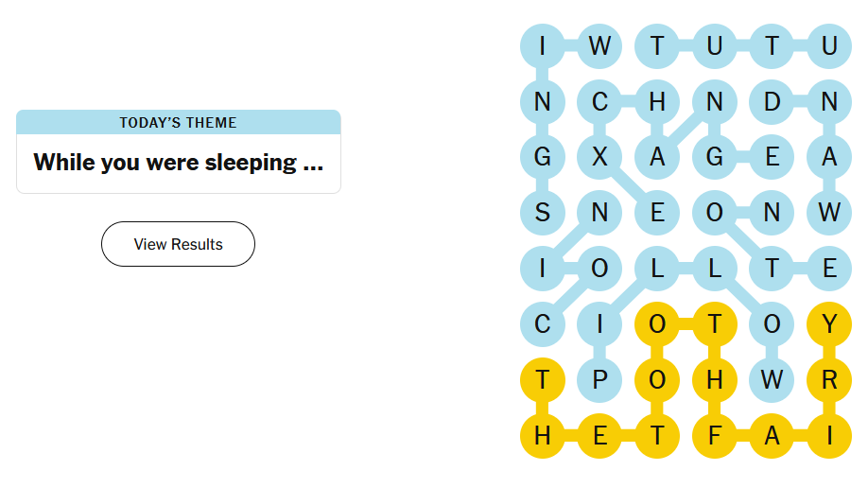Image resolution: width=868 pixels, height=488 pixels.
Task: Click the View Results button
Action: (x=178, y=244)
